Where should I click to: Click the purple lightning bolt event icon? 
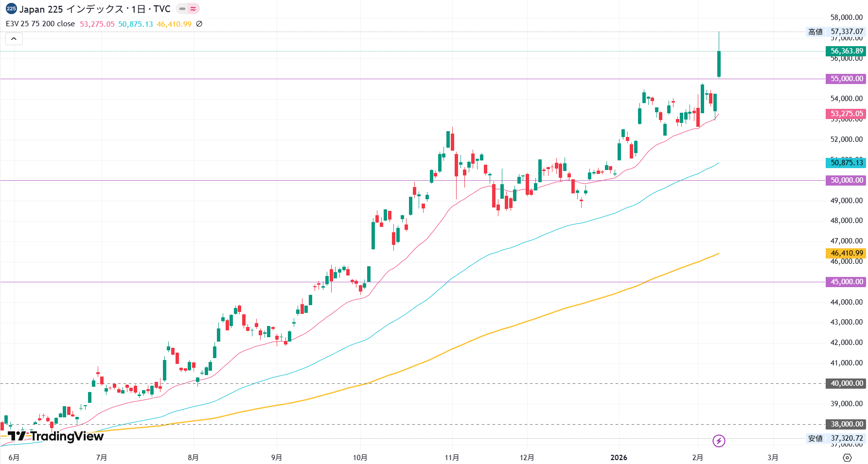coord(719,441)
